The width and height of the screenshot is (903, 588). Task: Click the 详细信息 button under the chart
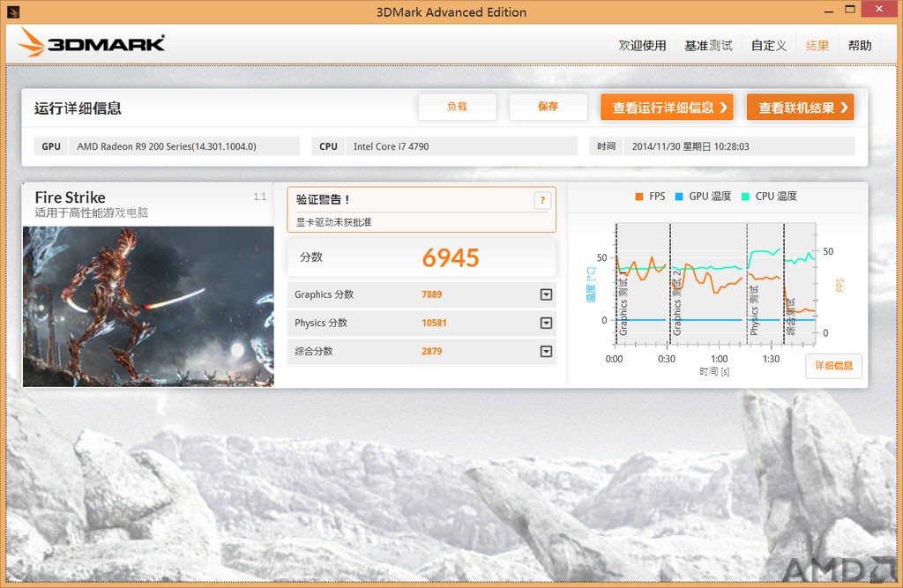(833, 366)
